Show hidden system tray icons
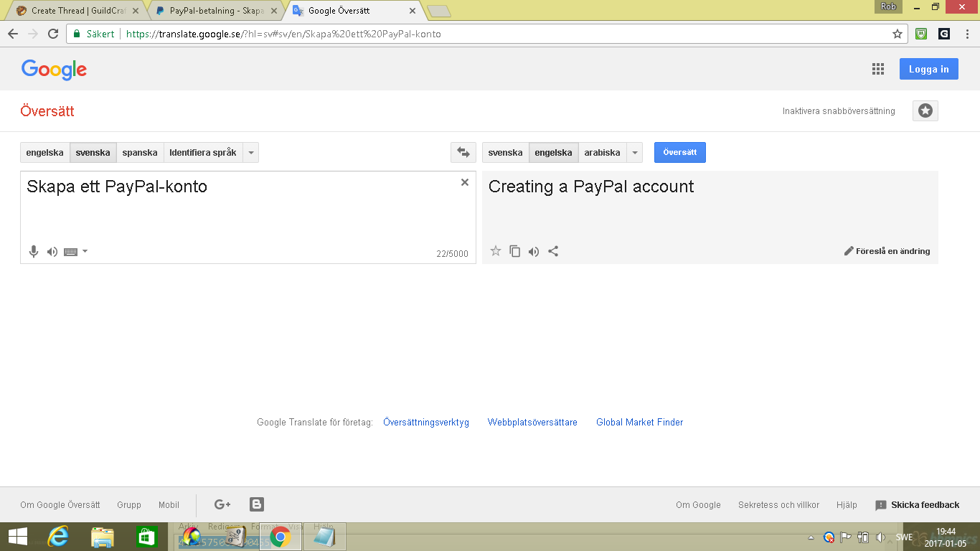This screenshot has width=980, height=551. (811, 537)
